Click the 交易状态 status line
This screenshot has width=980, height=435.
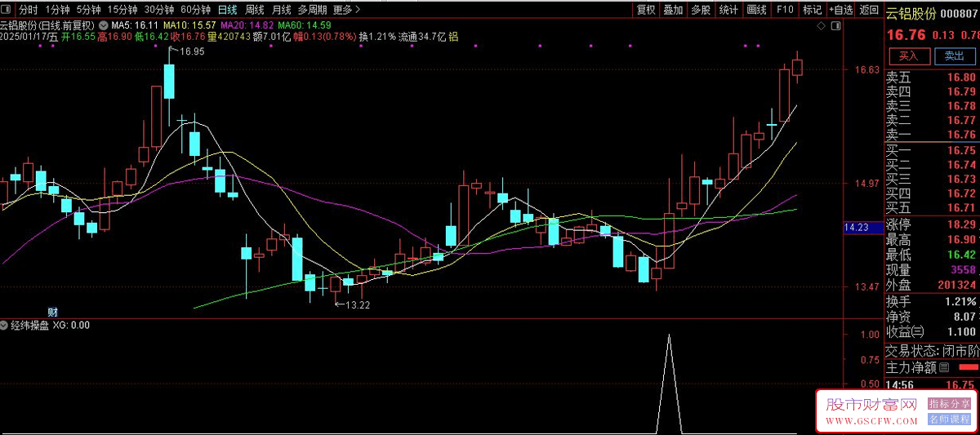[932, 351]
